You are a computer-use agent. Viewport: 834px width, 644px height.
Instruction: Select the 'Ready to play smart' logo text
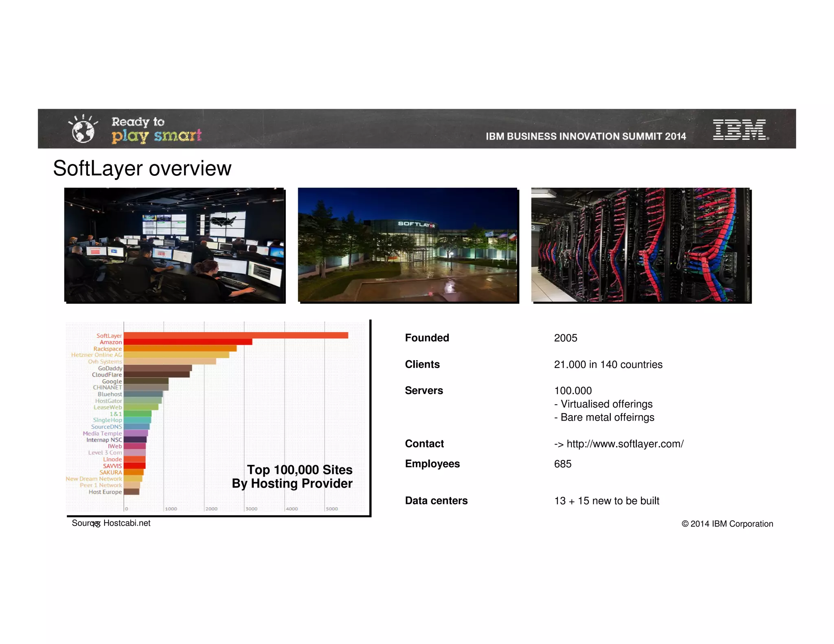coord(157,129)
